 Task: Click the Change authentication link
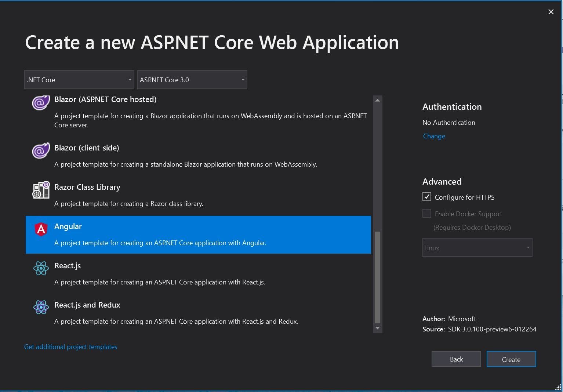coord(433,136)
